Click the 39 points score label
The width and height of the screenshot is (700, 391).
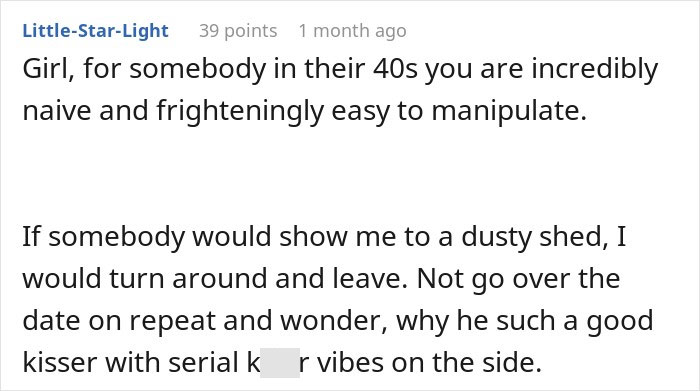pos(238,31)
